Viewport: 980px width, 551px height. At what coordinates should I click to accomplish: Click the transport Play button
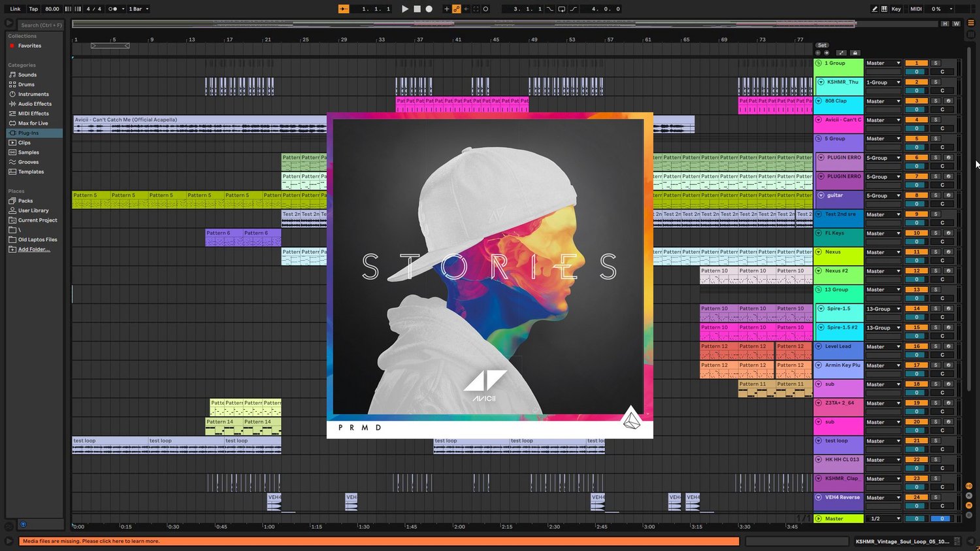click(405, 9)
